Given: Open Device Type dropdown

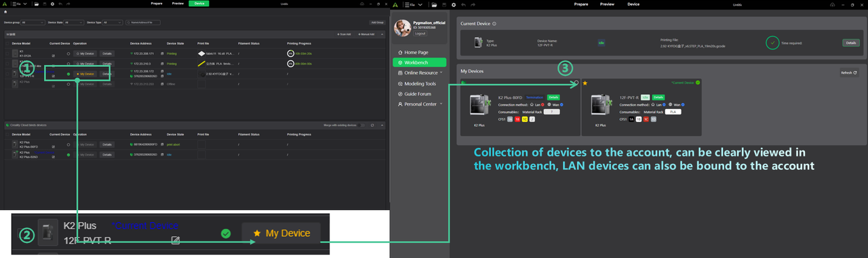Looking at the screenshot, I should 113,22.
